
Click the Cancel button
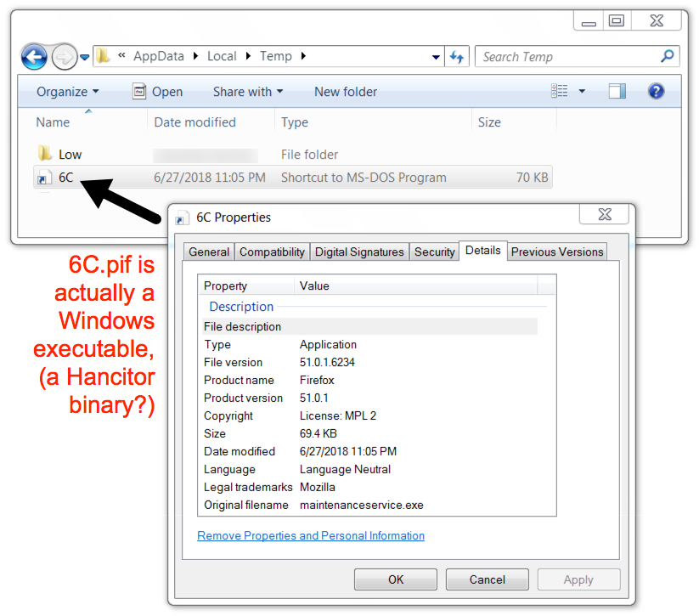(488, 579)
